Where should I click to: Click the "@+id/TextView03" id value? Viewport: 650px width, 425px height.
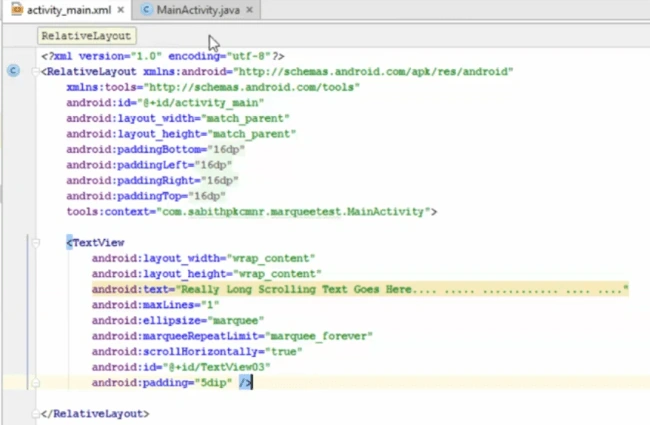pos(216,367)
